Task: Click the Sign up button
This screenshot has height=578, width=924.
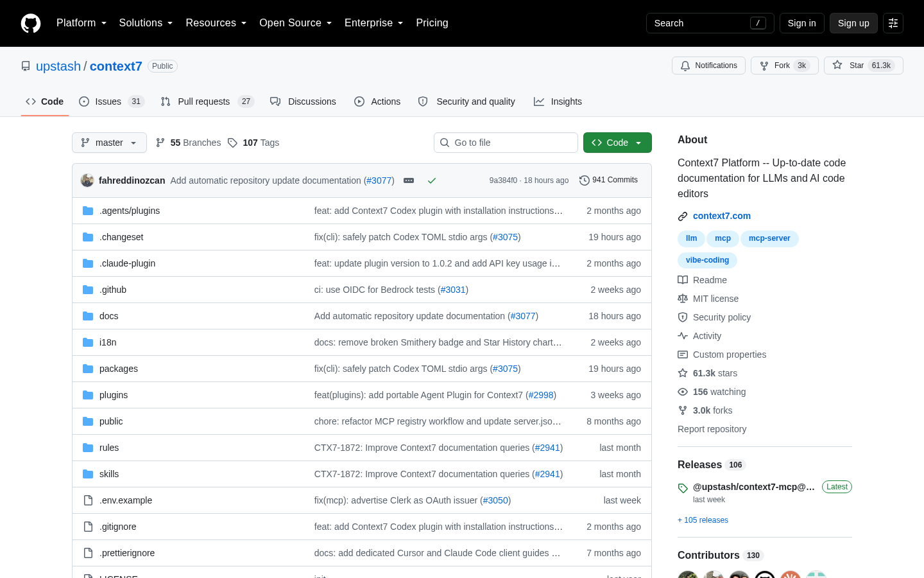Action: click(x=853, y=23)
